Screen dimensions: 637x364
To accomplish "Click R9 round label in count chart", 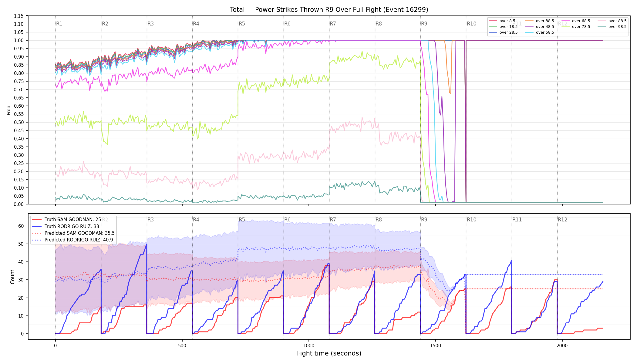I will click(x=424, y=220).
